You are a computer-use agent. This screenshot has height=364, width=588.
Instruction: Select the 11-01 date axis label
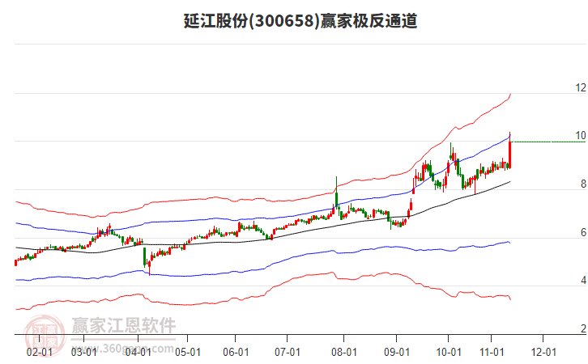click(492, 352)
